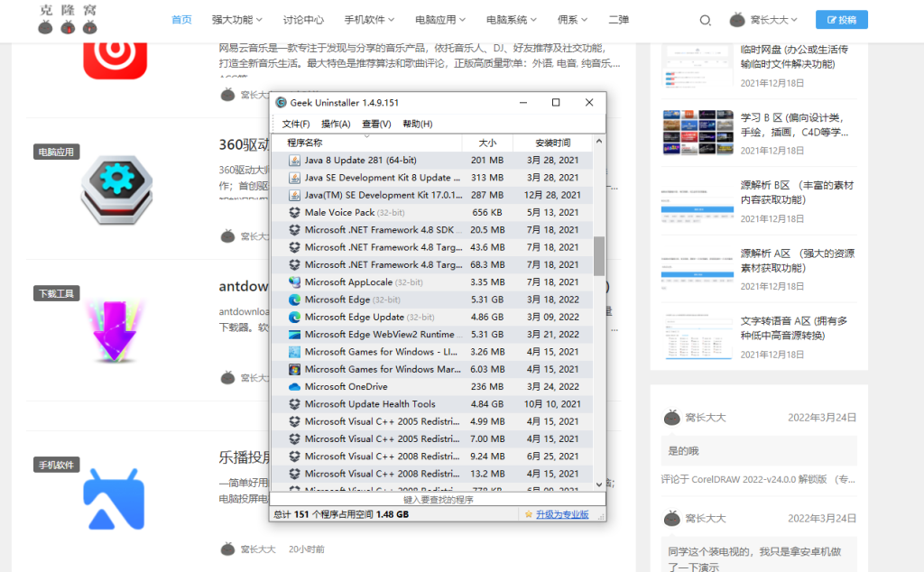924x572 pixels.
Task: Select Microsoft .NET Framework 4.8 68.3 MB row
Action: pos(432,264)
